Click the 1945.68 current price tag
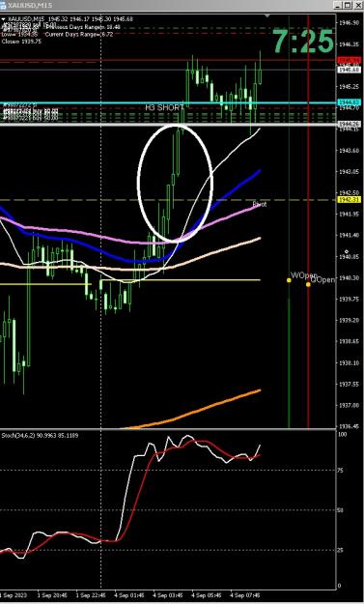 coord(349,70)
